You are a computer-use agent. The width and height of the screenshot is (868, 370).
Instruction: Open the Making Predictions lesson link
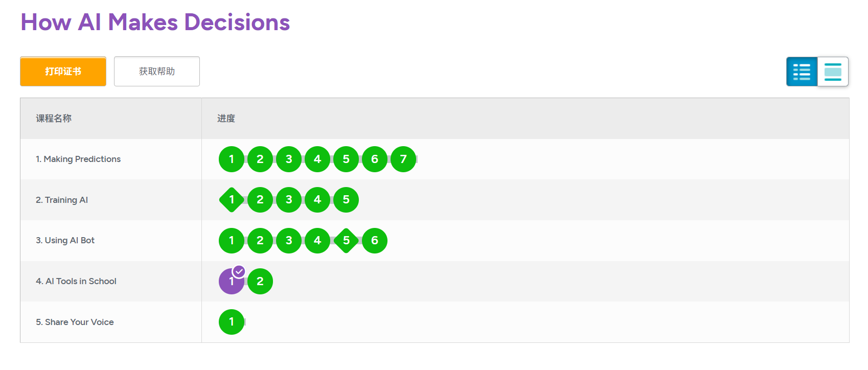78,159
